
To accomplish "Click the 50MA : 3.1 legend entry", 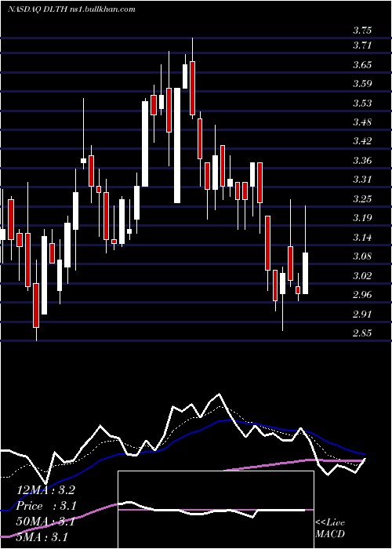I will coord(45,522).
